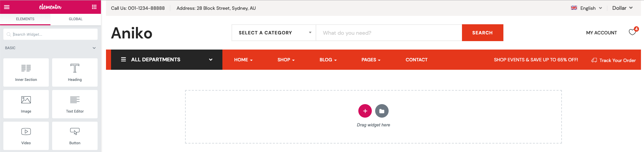This screenshot has height=152, width=644.
Task: Collapse the Basic widgets category
Action: click(94, 48)
